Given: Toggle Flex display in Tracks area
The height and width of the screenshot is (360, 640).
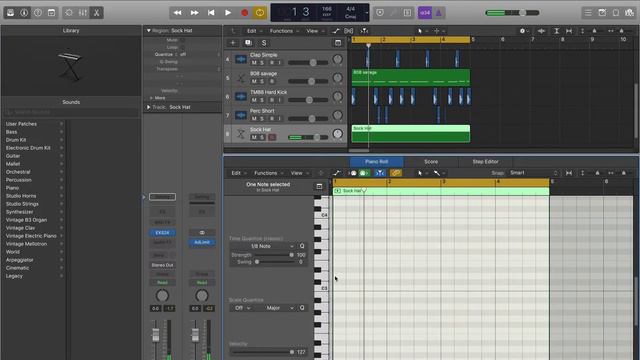Looking at the screenshot, I should click(x=349, y=31).
